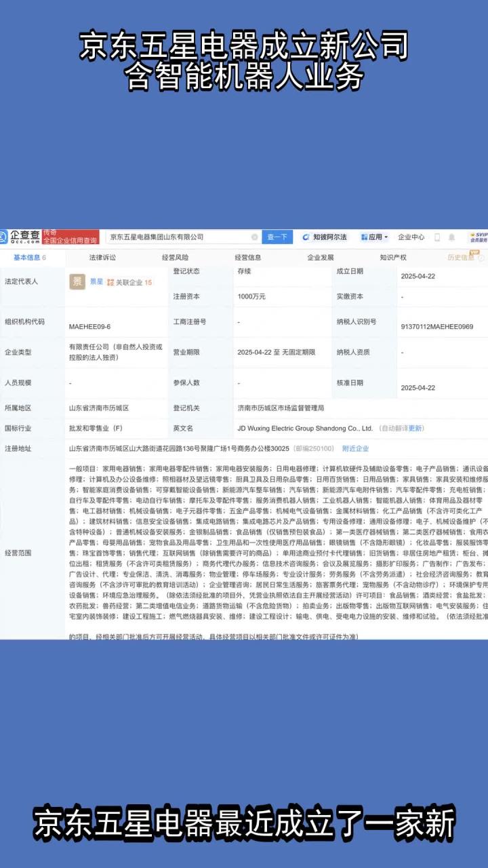Click the 查一下 search button
This screenshot has height=868, width=488.
pyautogui.click(x=277, y=237)
